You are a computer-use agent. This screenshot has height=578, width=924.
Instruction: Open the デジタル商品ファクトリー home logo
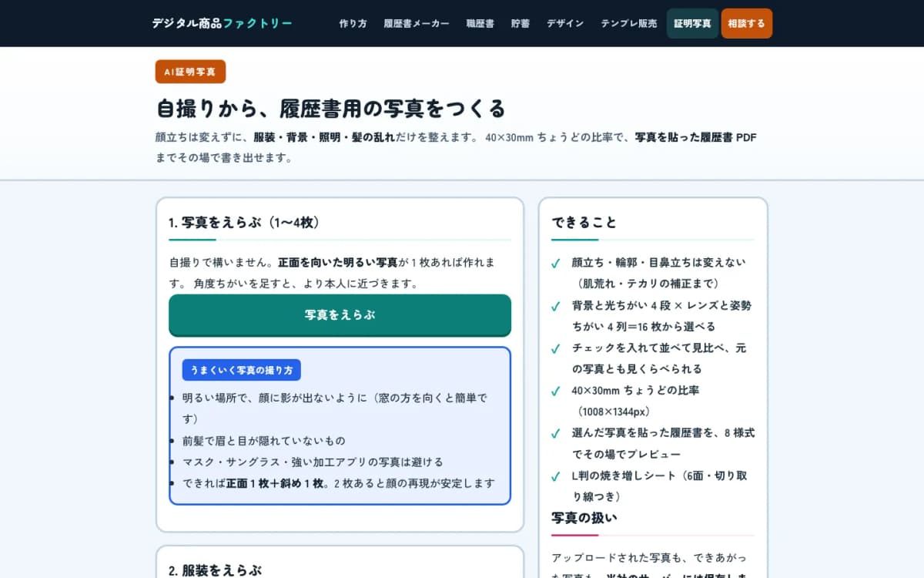(x=222, y=23)
